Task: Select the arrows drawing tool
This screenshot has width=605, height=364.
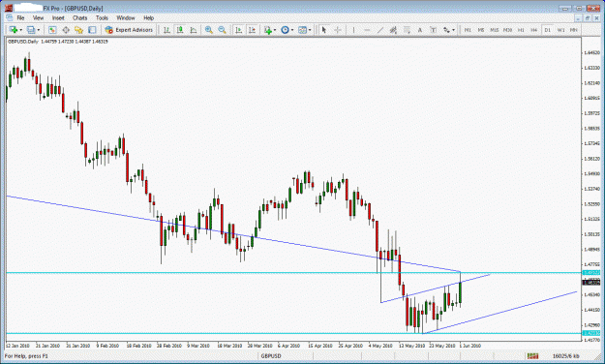Action: click(x=446, y=30)
